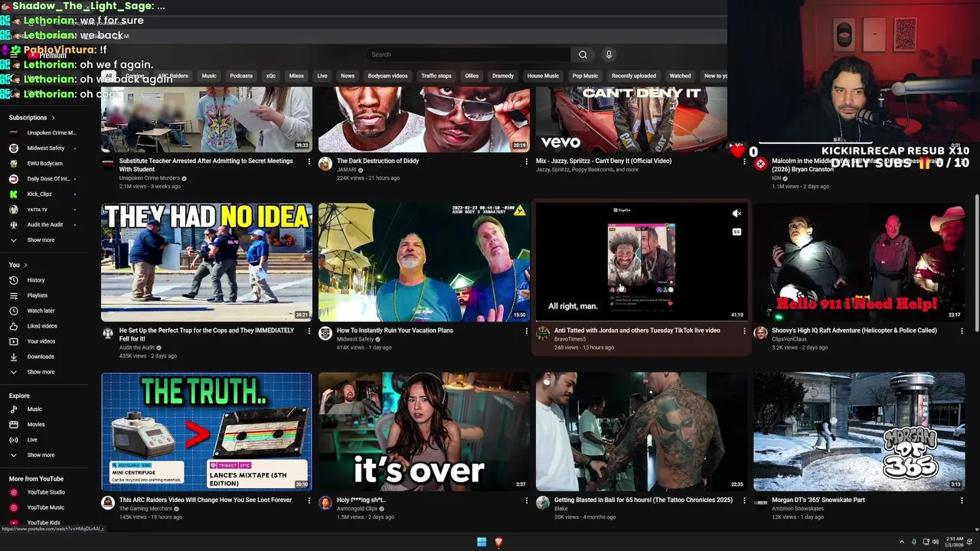Click Windows Start button on taskbar
This screenshot has width=980, height=551.
[482, 542]
